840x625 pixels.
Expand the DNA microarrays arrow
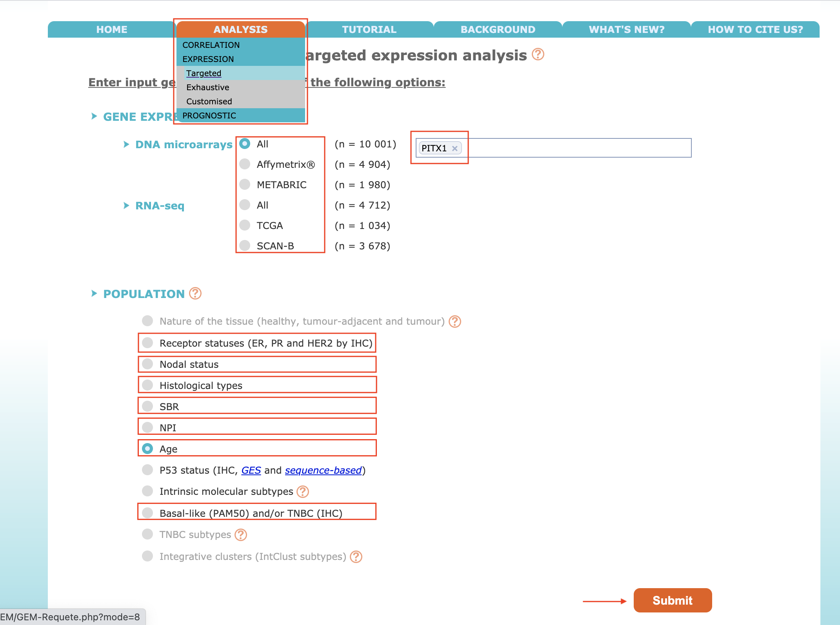[x=126, y=144]
